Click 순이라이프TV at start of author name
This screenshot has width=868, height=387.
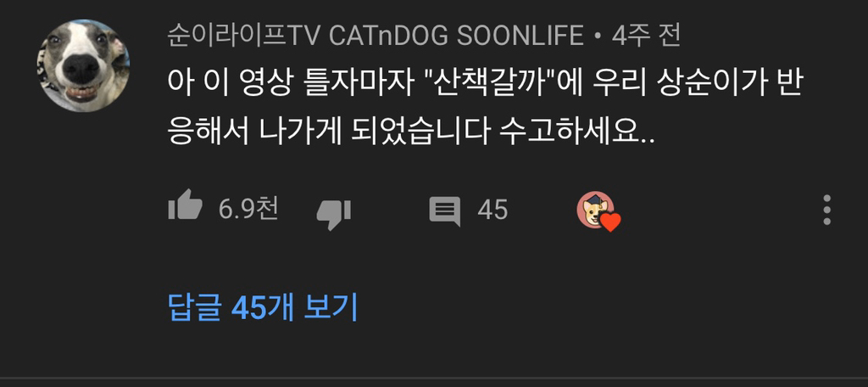(242, 36)
